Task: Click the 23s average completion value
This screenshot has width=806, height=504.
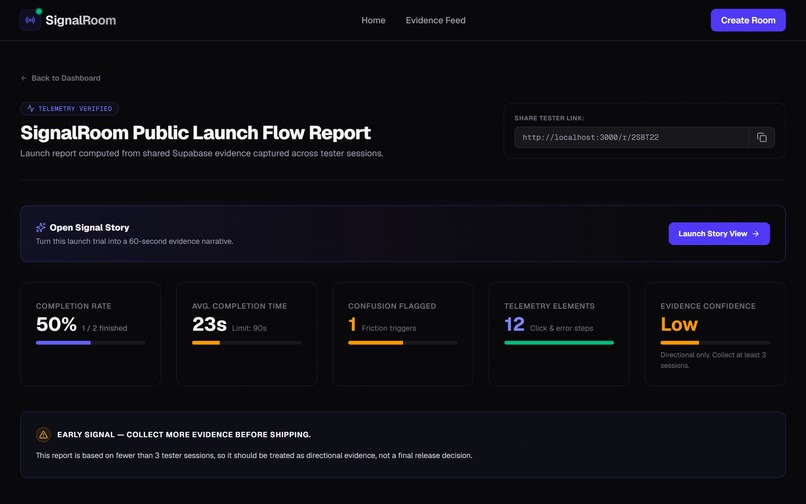Action: [x=209, y=325]
